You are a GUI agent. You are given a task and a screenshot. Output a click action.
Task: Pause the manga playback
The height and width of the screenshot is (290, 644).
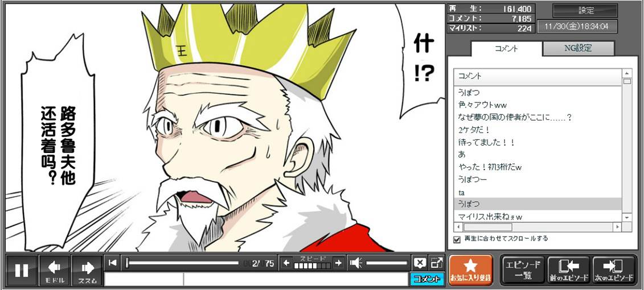point(22,270)
